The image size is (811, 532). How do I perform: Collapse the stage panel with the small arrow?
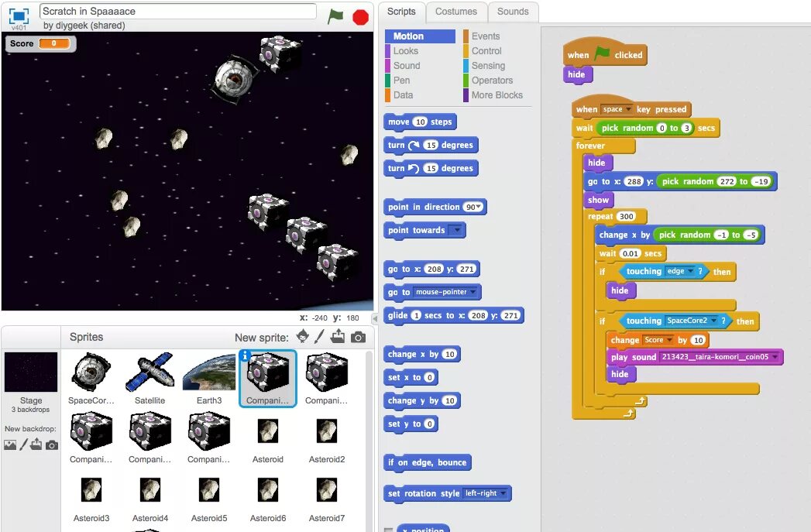click(376, 318)
